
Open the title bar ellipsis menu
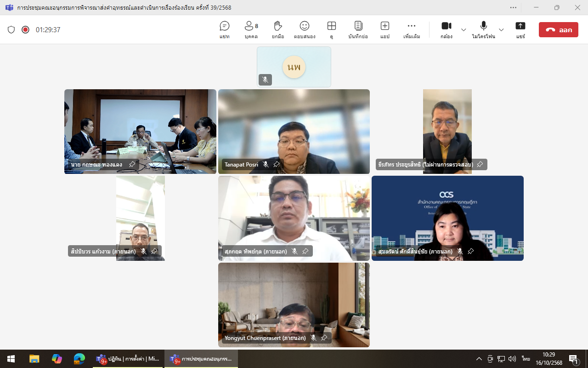[x=513, y=7]
